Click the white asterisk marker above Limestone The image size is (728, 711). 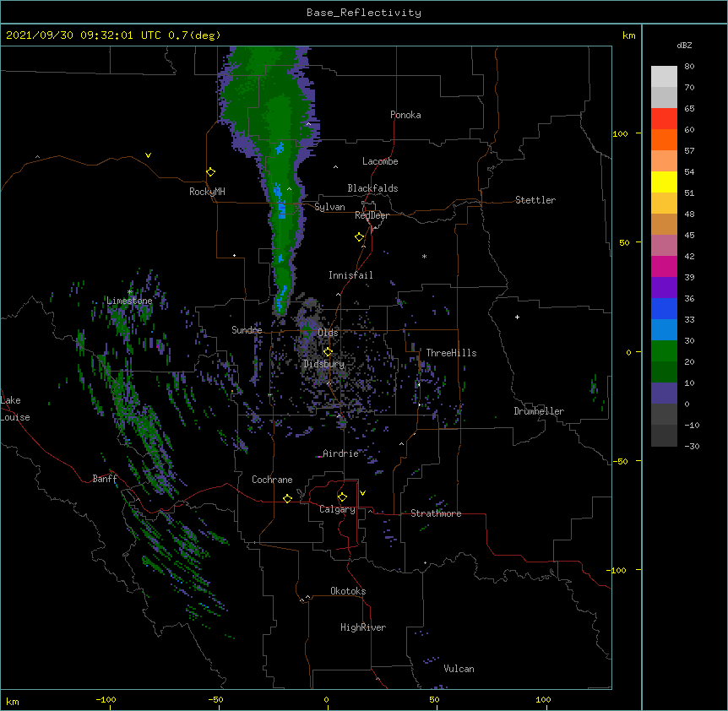(x=130, y=291)
